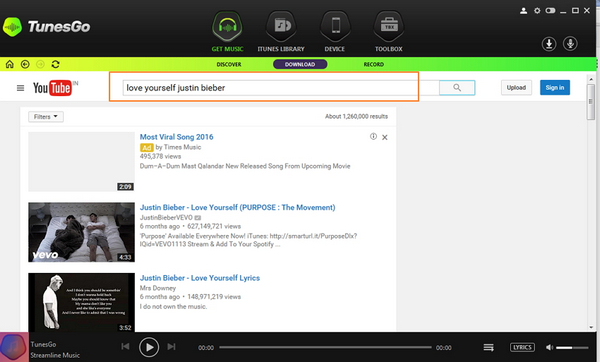This screenshot has width=600, height=362.
Task: Click the Sign in button
Action: pyautogui.click(x=555, y=88)
